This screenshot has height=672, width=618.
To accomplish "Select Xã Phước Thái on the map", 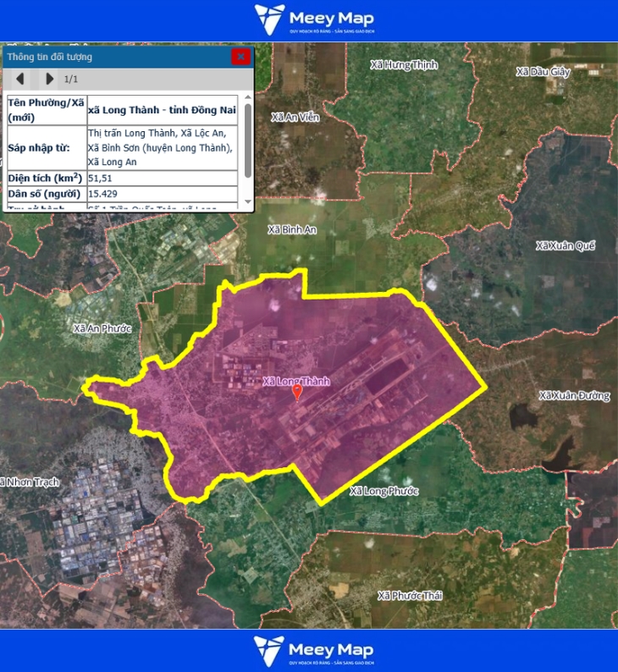I will tap(410, 595).
